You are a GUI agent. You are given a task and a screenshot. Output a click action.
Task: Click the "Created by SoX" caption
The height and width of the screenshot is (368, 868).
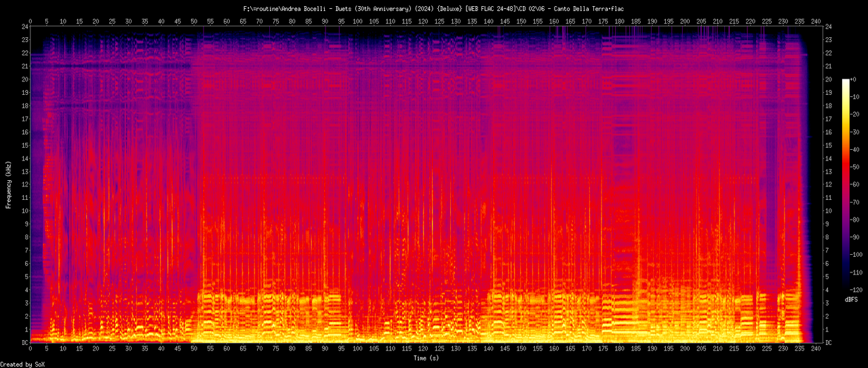pyautogui.click(x=23, y=365)
